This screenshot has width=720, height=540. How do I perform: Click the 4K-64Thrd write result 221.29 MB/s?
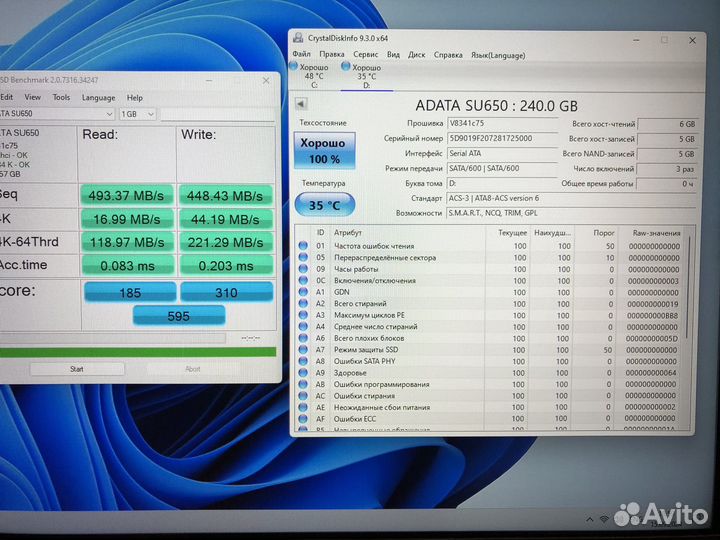pyautogui.click(x=225, y=242)
